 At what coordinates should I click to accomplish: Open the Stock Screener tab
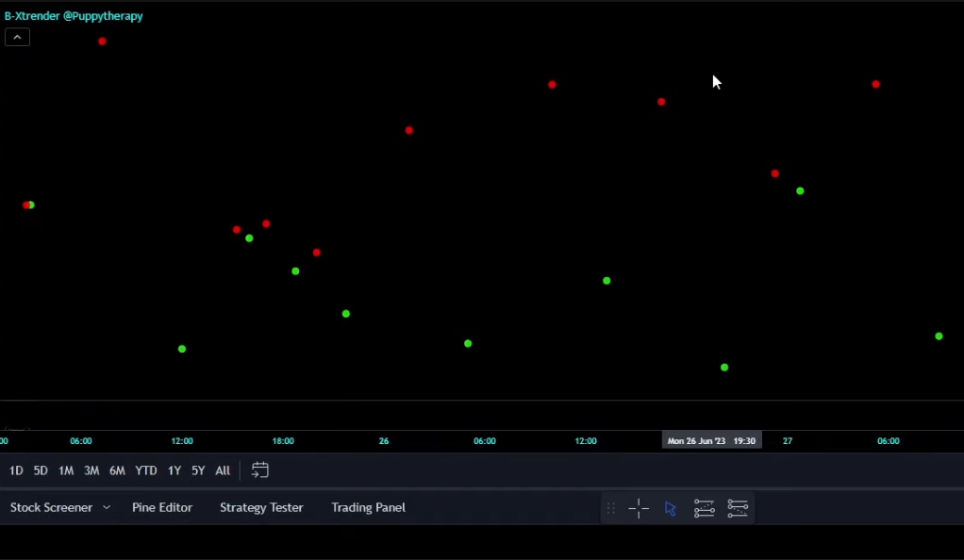tap(51, 508)
